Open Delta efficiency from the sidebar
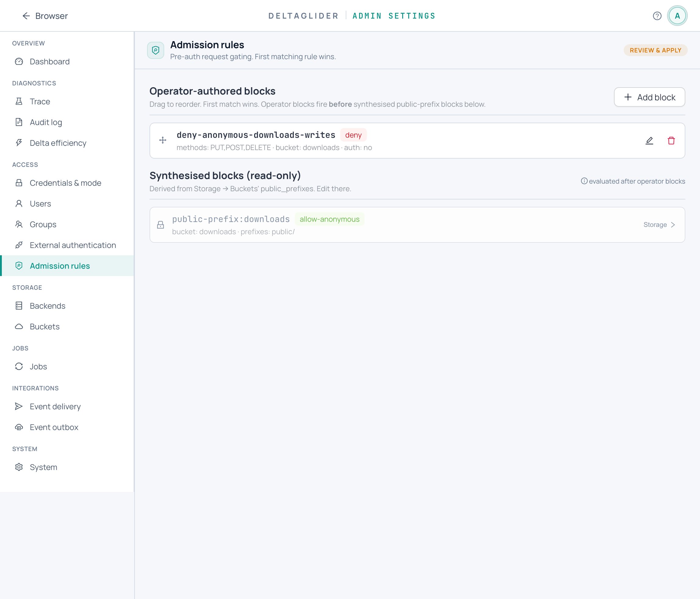700x599 pixels. point(67,143)
